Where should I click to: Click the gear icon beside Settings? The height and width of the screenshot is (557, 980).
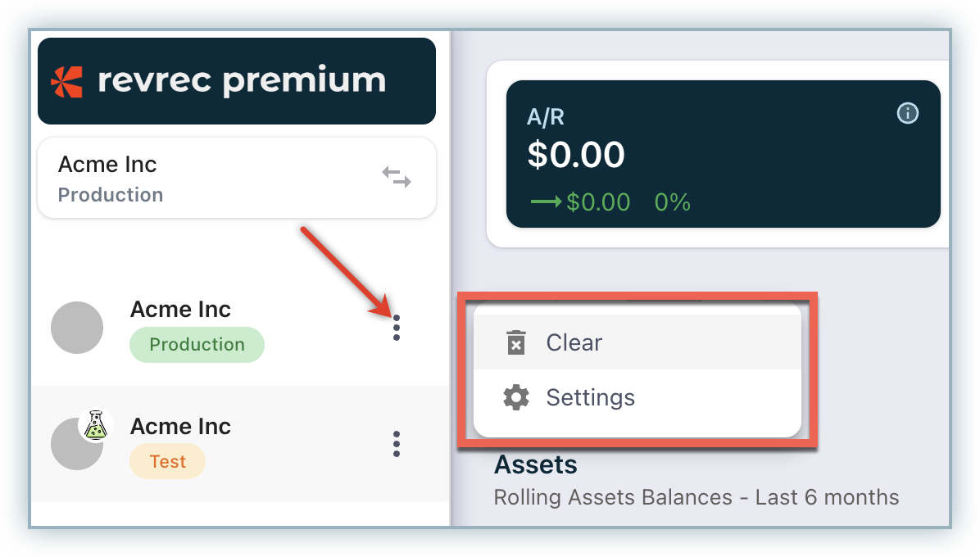click(515, 398)
